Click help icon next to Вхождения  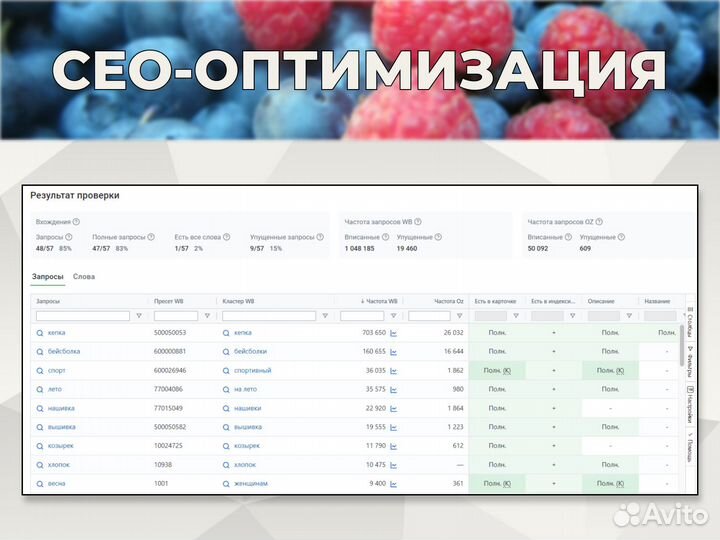(76, 222)
